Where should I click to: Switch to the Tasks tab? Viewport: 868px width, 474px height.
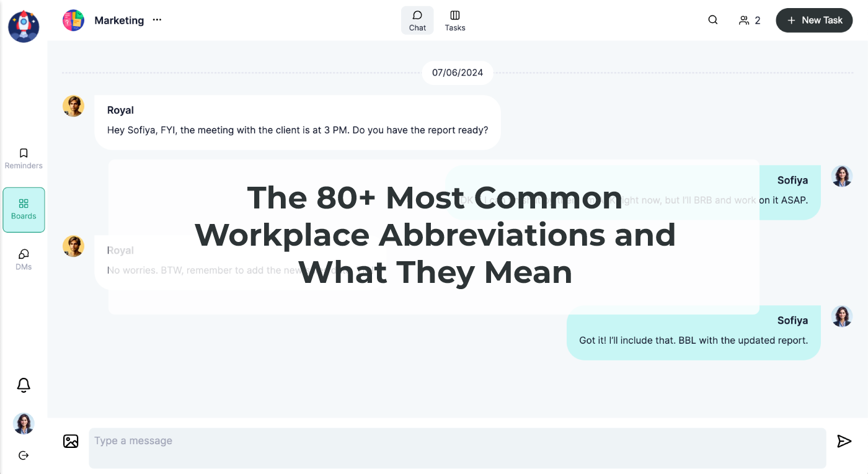coord(454,20)
